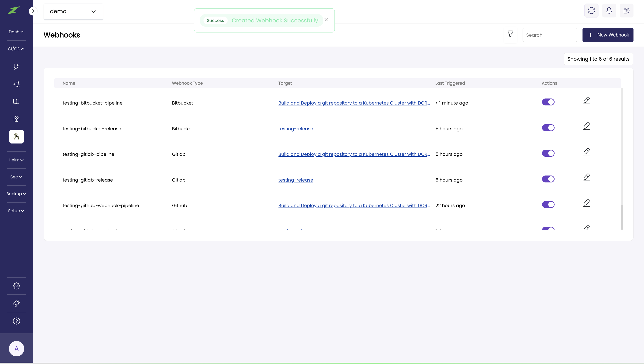Open the cube package icon in the sidebar
The height and width of the screenshot is (364, 644).
pos(17,119)
